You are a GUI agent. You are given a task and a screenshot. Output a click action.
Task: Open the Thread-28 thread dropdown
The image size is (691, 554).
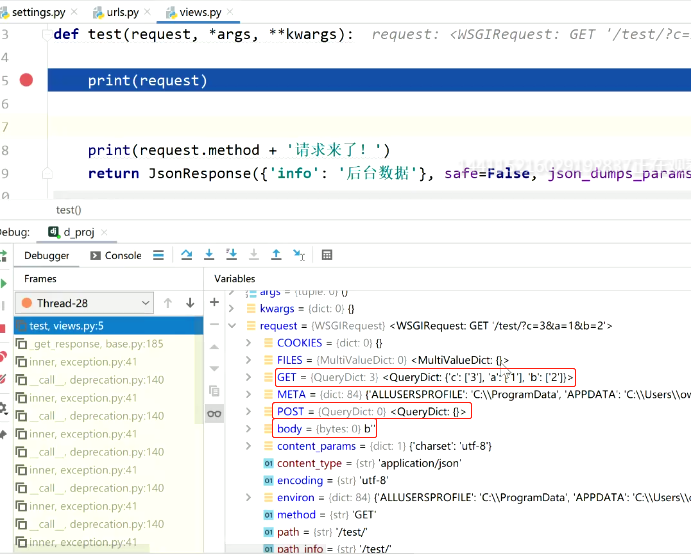[x=84, y=303]
